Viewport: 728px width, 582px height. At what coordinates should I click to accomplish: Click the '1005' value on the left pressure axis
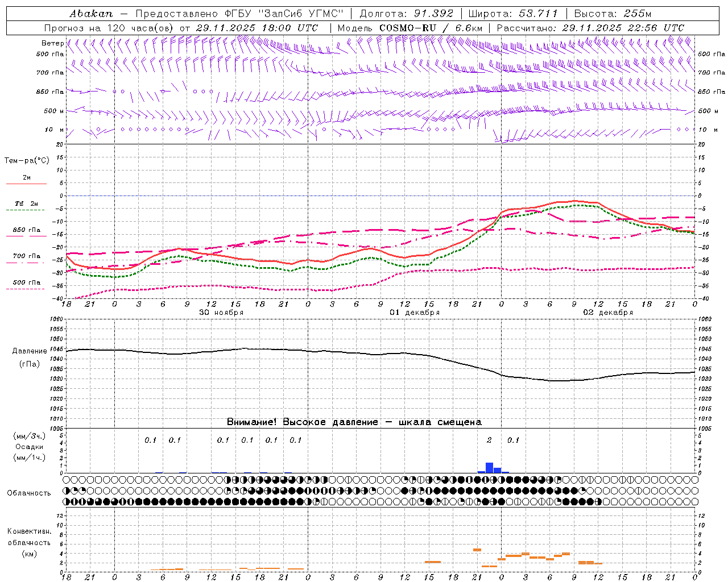click(56, 428)
